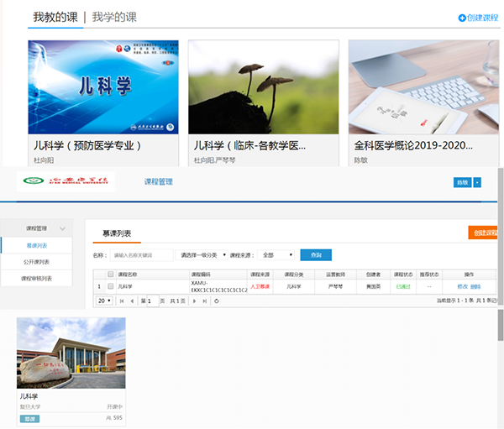Open the 课程来源 全部 dropdown

(276, 255)
